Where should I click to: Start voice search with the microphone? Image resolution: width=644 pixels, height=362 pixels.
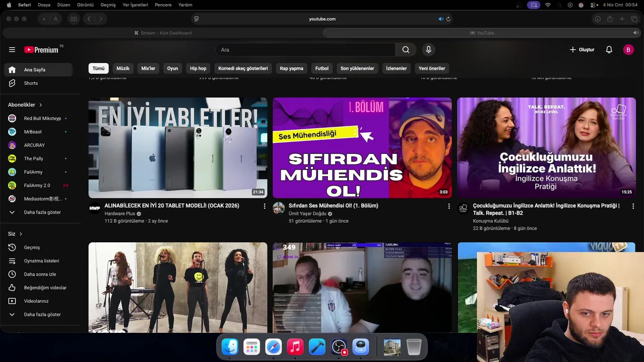(429, 50)
